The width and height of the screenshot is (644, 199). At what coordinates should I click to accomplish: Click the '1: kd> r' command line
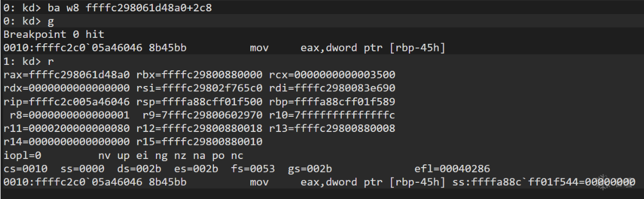click(x=29, y=61)
